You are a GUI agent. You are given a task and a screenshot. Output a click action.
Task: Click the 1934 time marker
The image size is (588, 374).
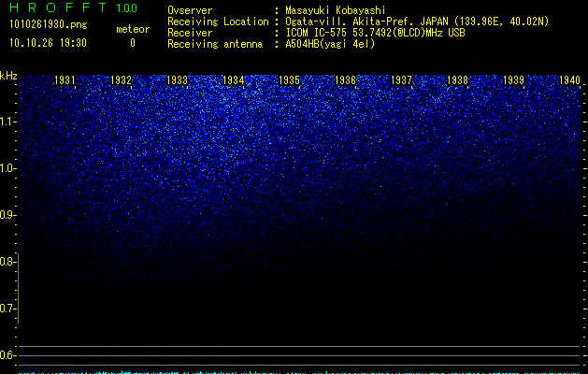tap(234, 80)
